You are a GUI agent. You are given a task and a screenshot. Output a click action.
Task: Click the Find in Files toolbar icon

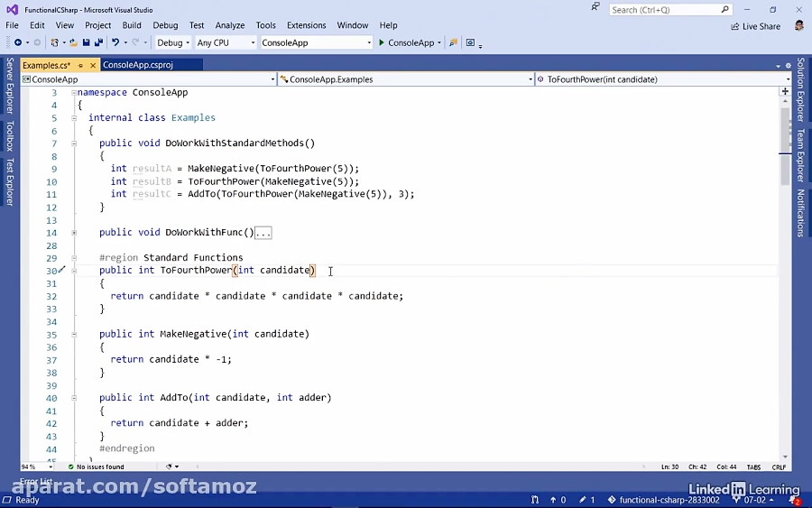coord(453,42)
